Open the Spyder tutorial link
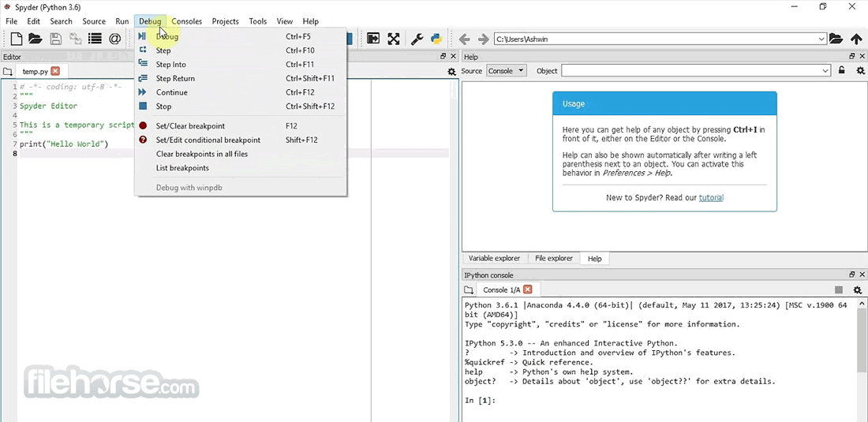Viewport: 868px width, 422px height. click(x=711, y=197)
